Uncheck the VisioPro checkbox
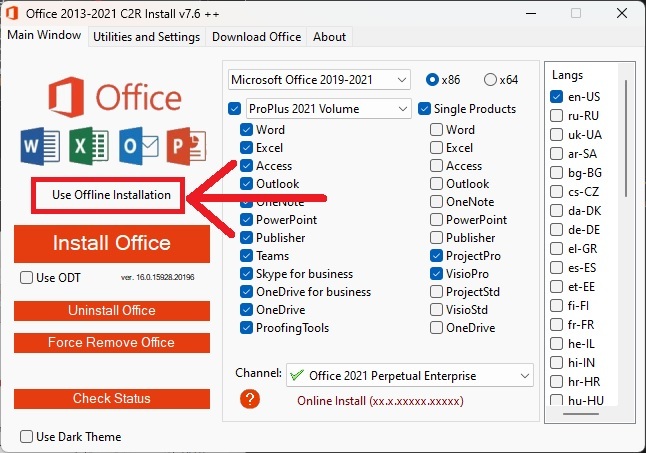The height and width of the screenshot is (453, 646). coord(436,274)
